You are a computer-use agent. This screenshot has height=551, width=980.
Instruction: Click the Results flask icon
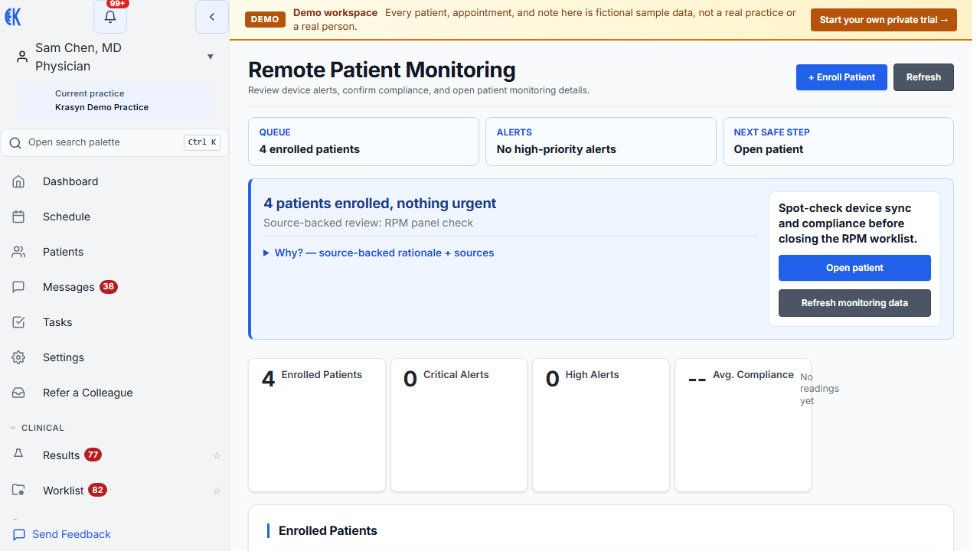tap(19, 454)
